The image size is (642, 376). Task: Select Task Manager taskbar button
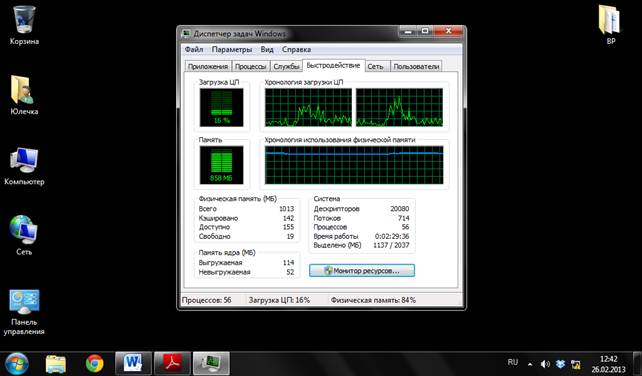211,363
